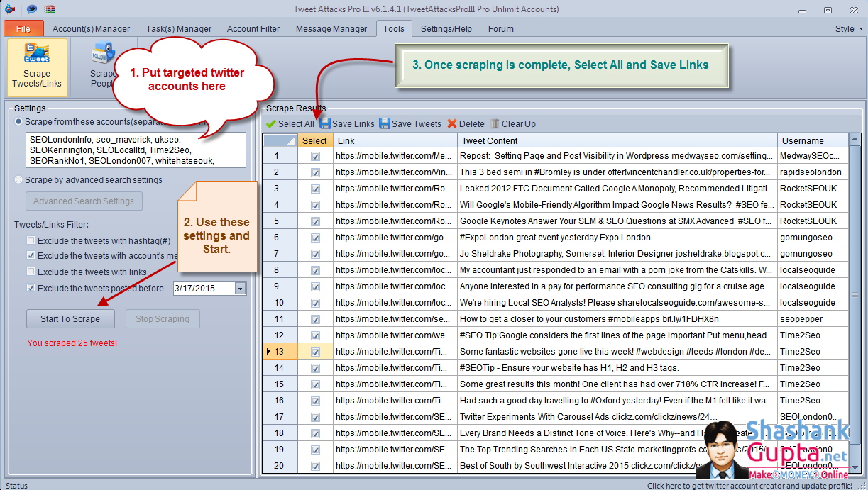Switch to Task(s) Manager tab
This screenshot has width=868, height=490.
tap(179, 29)
